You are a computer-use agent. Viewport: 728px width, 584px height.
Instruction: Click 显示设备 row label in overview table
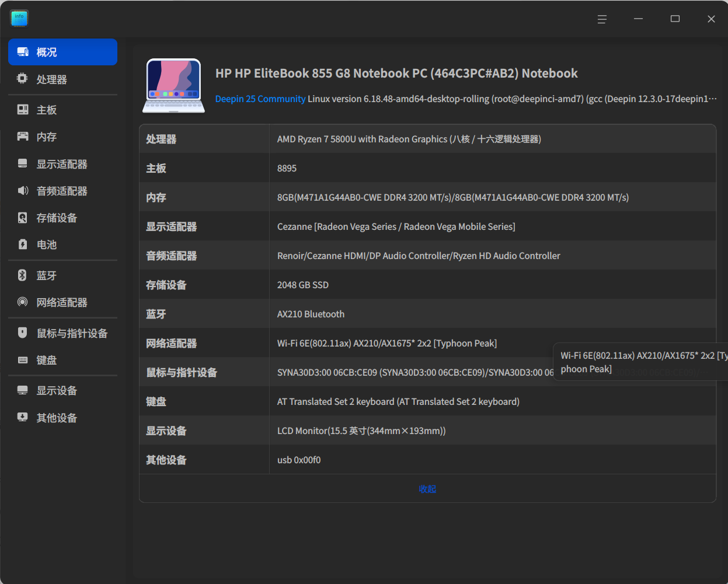tap(166, 431)
